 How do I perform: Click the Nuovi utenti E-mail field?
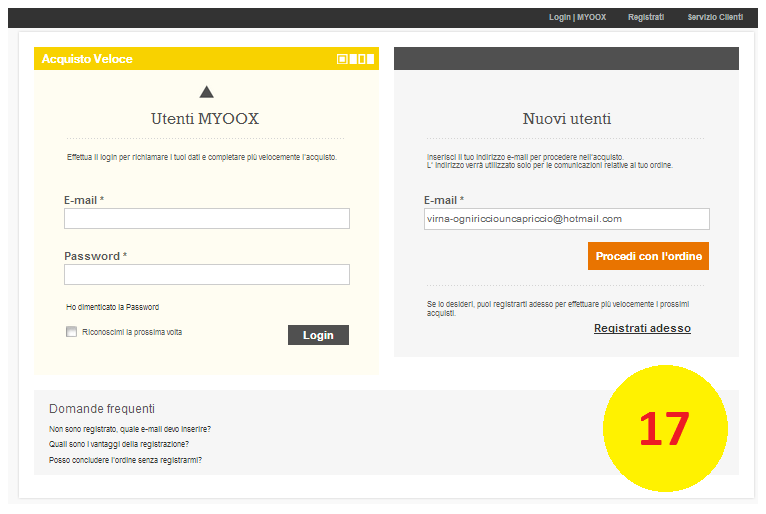(567, 219)
